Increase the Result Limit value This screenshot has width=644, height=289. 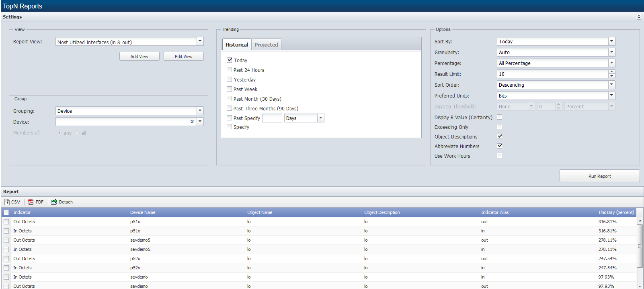point(612,72)
